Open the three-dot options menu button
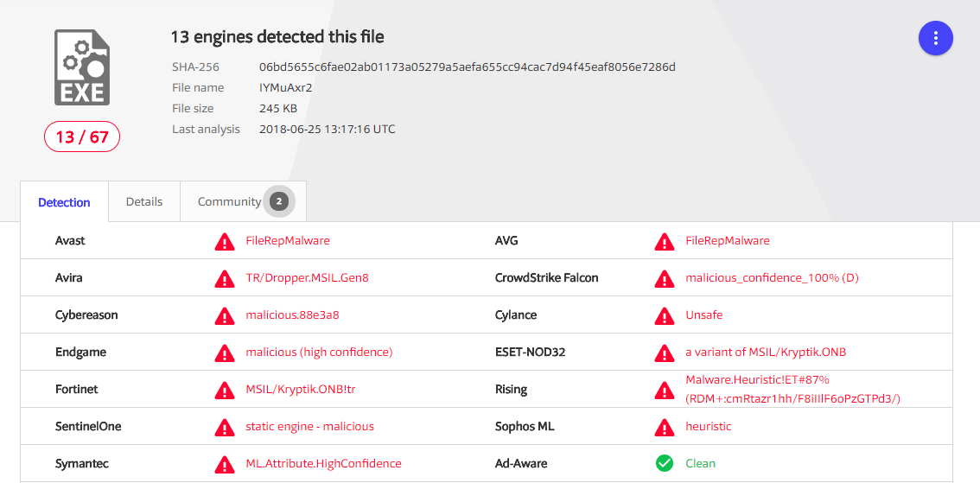 coord(935,38)
